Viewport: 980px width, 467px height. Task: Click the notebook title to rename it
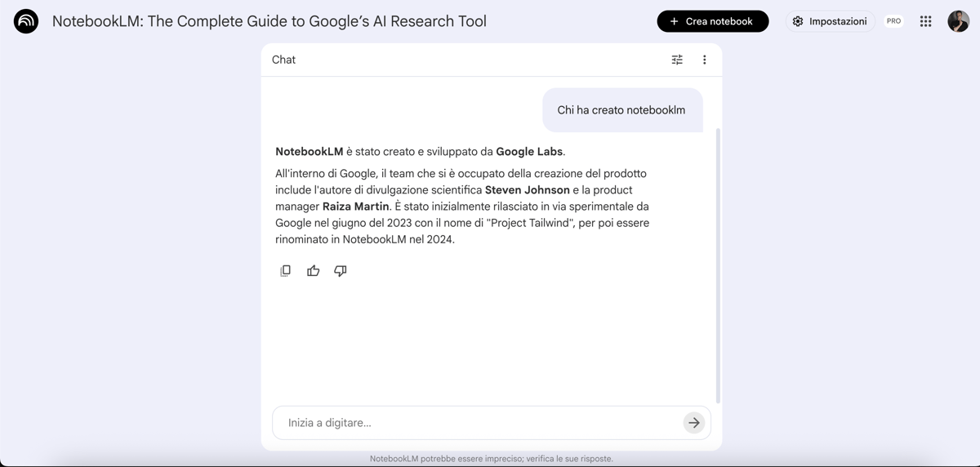[x=269, y=22]
